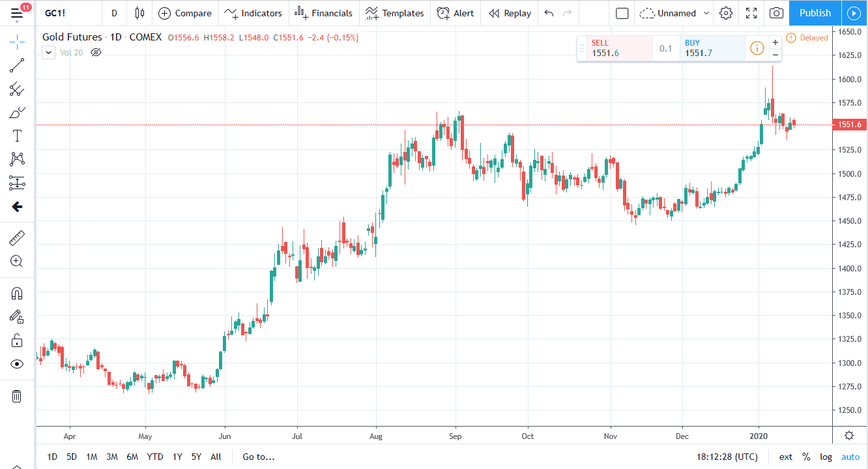Lock all drawing tools

16,340
